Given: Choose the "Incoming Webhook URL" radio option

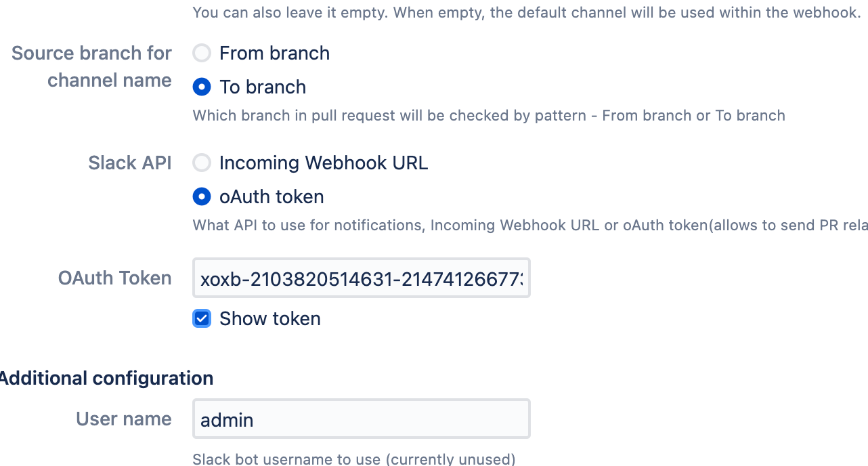Looking at the screenshot, I should point(202,163).
